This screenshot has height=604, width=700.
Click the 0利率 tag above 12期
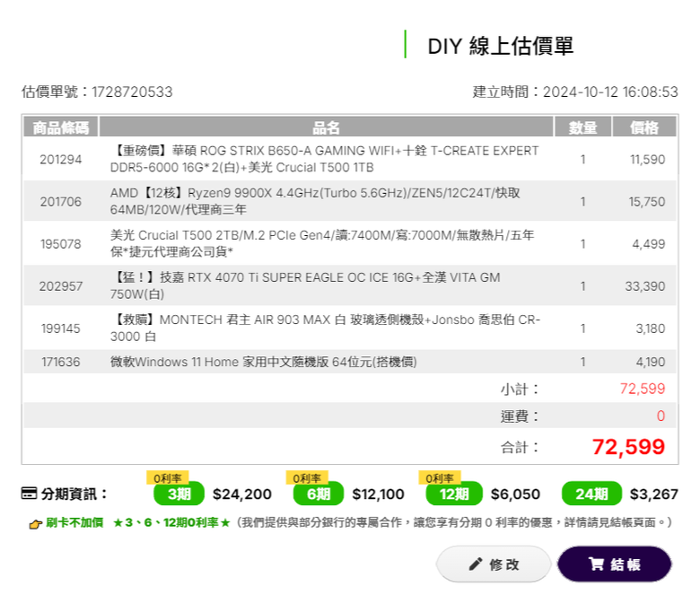click(x=440, y=477)
